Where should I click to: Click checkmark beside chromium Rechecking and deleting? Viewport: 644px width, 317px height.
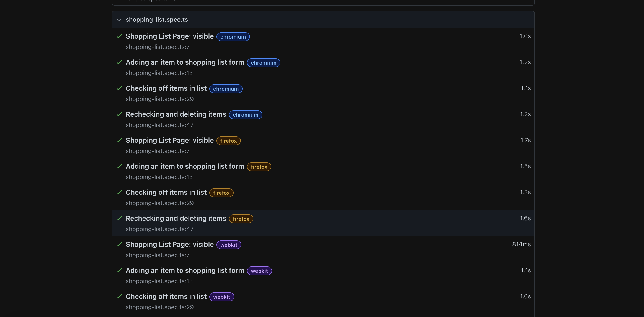[119, 114]
